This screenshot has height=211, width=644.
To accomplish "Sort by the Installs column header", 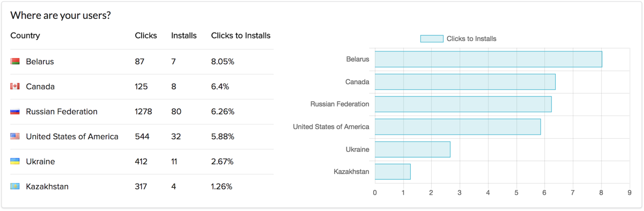I will click(x=184, y=35).
